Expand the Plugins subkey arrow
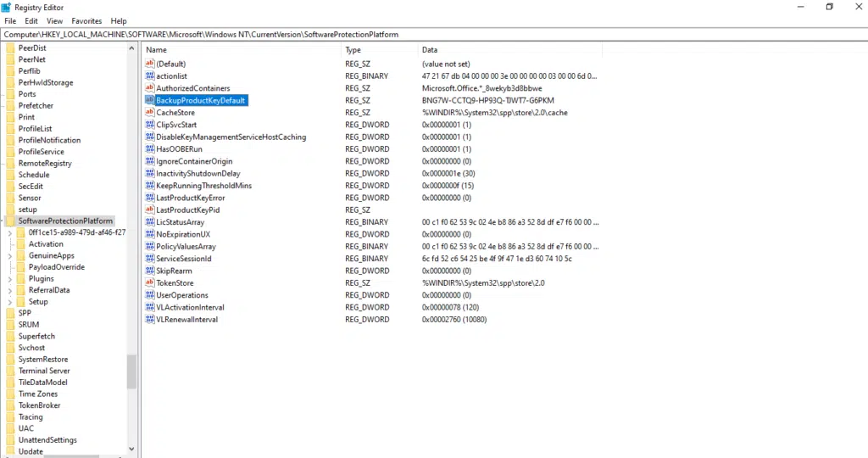Image resolution: width=868 pixels, height=458 pixels. (x=9, y=279)
